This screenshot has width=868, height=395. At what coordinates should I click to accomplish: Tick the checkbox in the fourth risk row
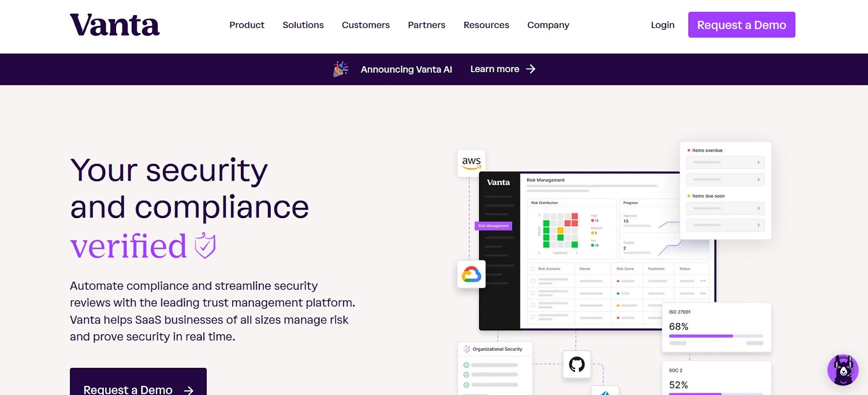[533, 317]
